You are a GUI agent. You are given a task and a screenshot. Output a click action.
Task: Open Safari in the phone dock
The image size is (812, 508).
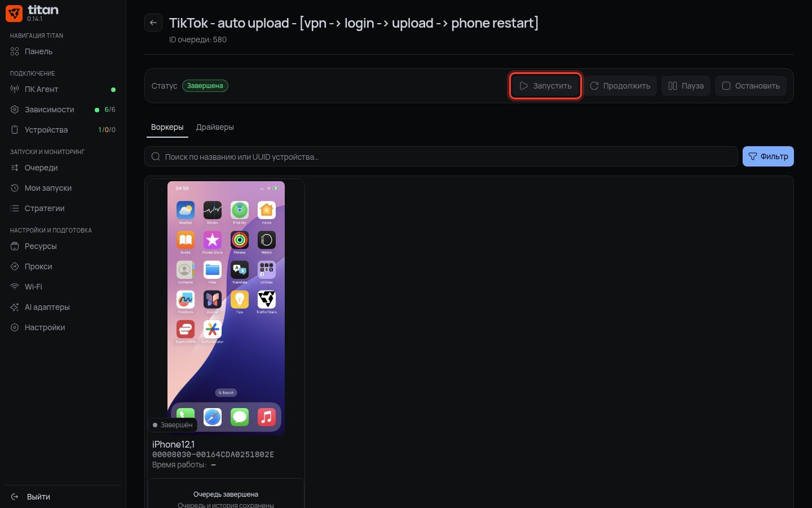[x=213, y=417]
